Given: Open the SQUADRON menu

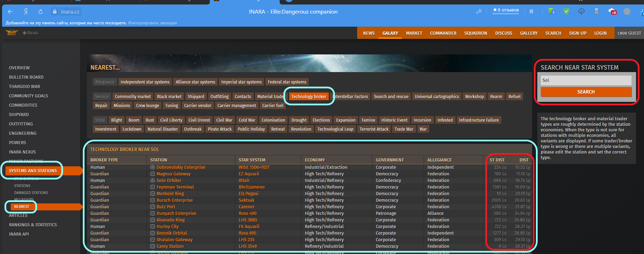Looking at the screenshot, I should tap(476, 33).
